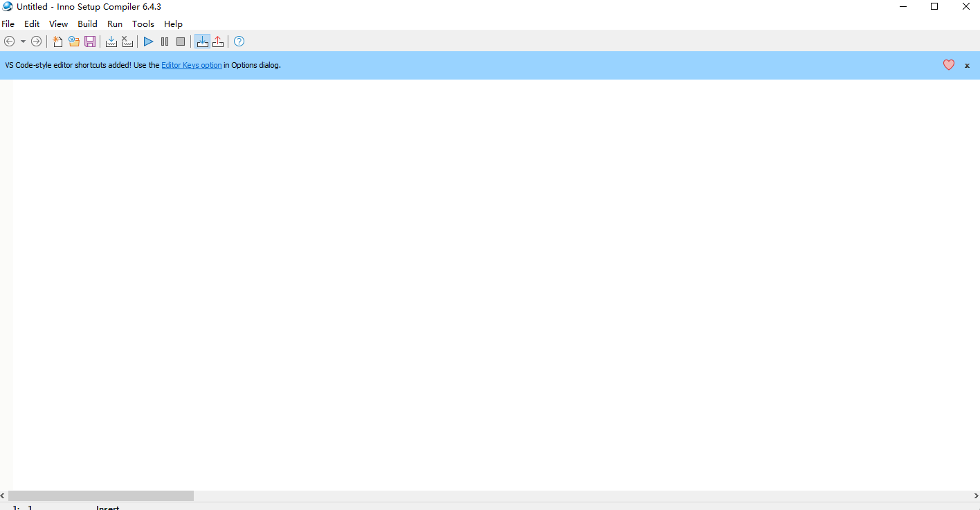Screen dimensions: 980x510
Task: Open the File menu
Action: (x=8, y=24)
